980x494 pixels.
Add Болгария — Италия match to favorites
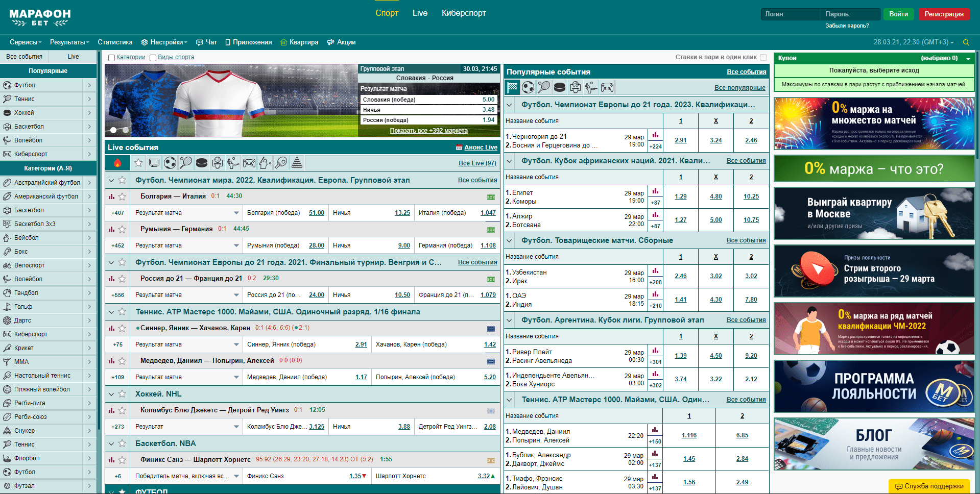pos(122,196)
